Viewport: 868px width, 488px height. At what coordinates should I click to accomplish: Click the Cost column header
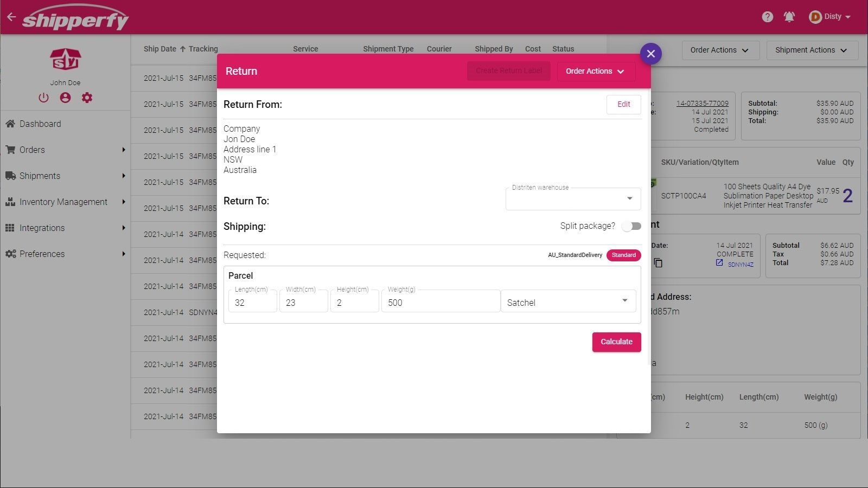pyautogui.click(x=533, y=49)
